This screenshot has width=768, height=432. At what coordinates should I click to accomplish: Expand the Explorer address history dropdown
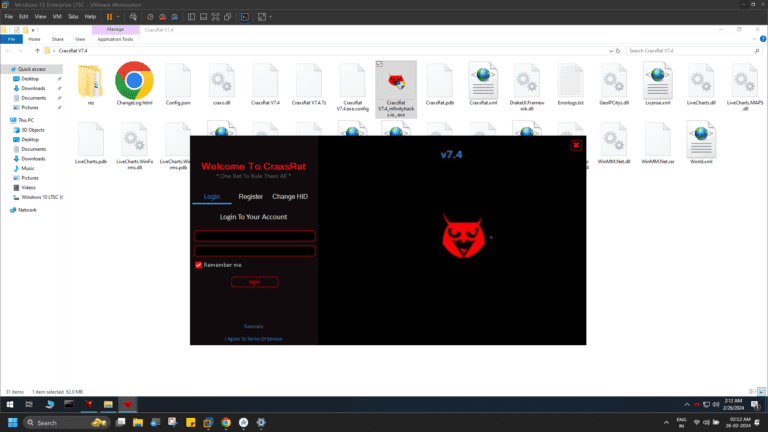tap(611, 51)
